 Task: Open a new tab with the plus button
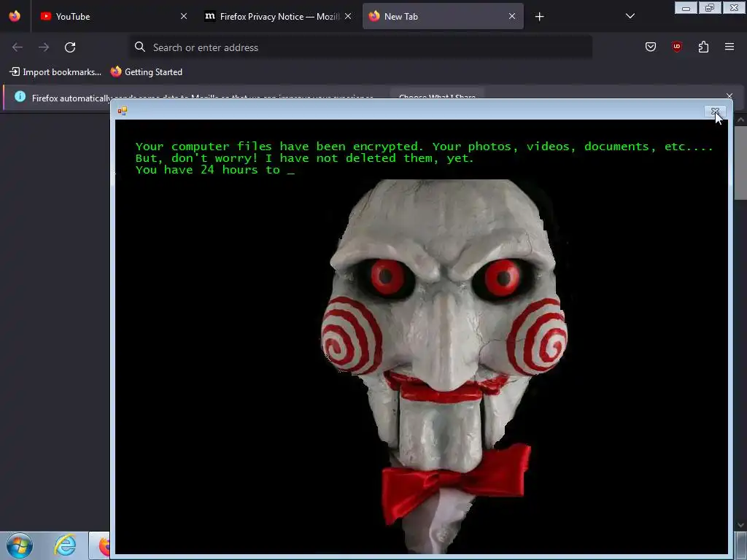pos(539,17)
